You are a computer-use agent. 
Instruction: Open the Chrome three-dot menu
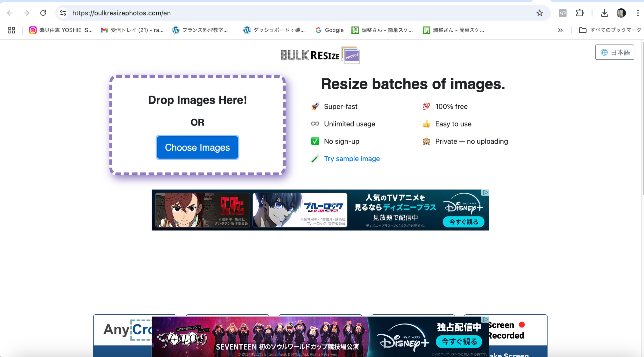(x=638, y=13)
